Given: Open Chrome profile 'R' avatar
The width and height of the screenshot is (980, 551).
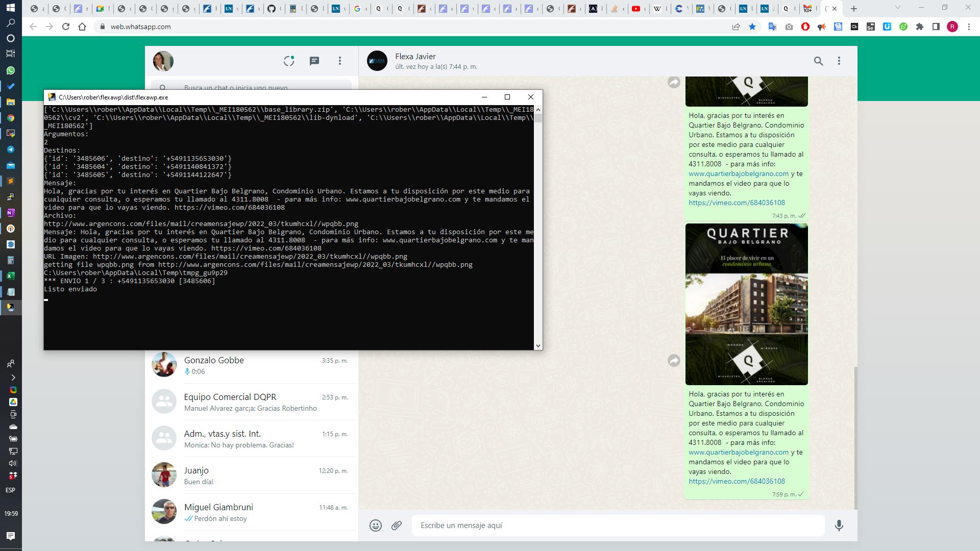Looking at the screenshot, I should tap(952, 27).
